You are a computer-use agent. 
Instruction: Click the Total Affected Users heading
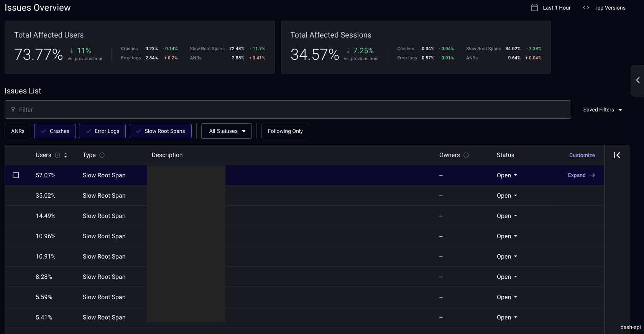click(x=49, y=35)
